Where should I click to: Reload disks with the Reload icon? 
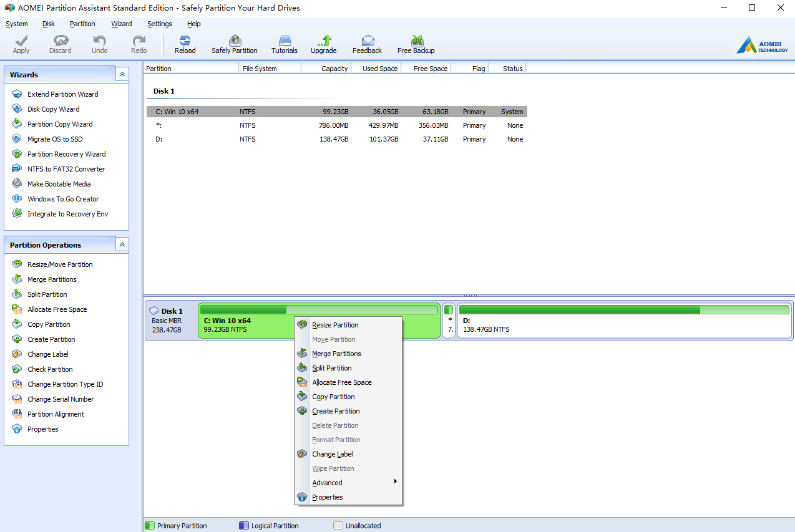(185, 41)
